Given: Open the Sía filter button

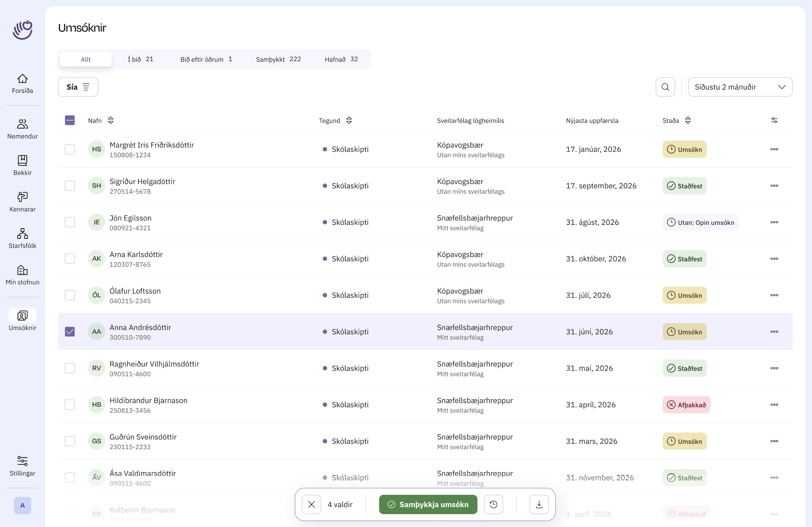Looking at the screenshot, I should tap(78, 87).
